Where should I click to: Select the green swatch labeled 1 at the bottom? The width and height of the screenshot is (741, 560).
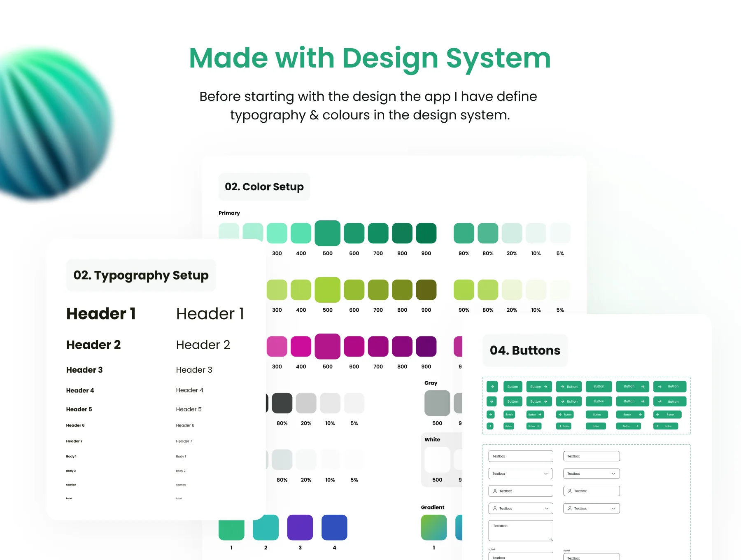click(231, 530)
